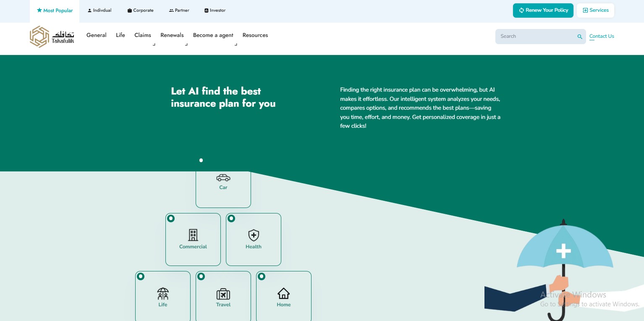Click the white carousel indicator dot
The image size is (644, 321).
[x=201, y=160]
